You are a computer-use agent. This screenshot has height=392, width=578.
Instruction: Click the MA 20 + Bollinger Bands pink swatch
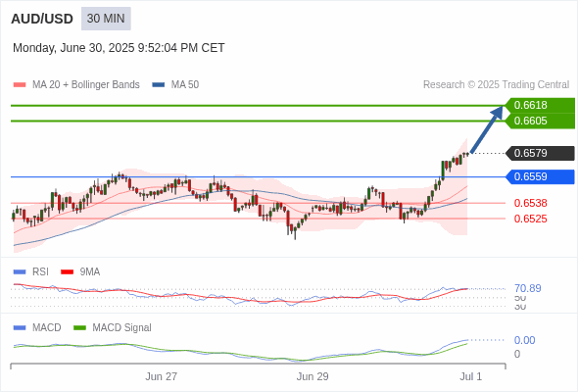pyautogui.click(x=20, y=85)
